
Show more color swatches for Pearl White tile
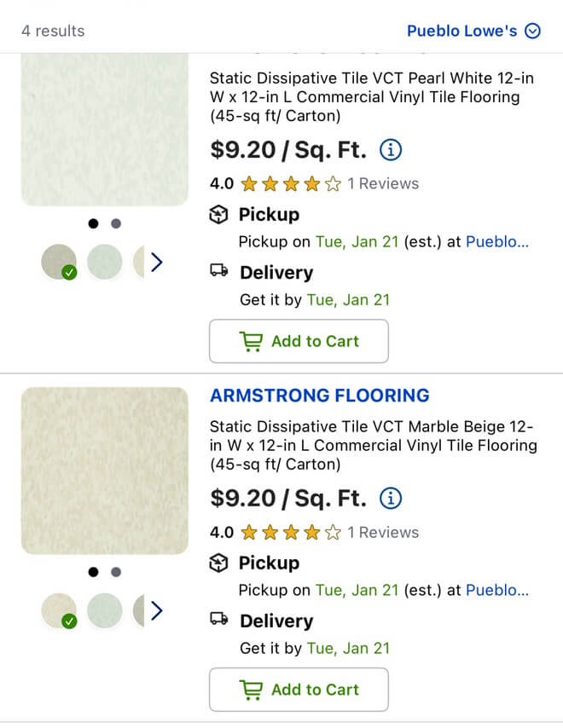coord(157,263)
